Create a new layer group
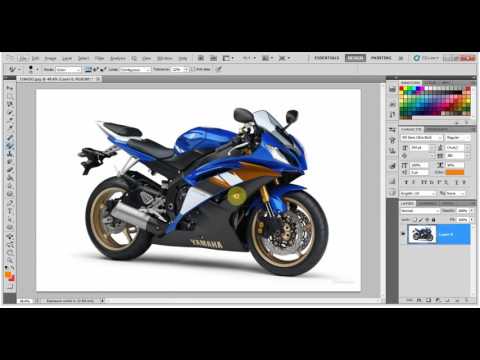The height and width of the screenshot is (360, 480). coord(447,300)
